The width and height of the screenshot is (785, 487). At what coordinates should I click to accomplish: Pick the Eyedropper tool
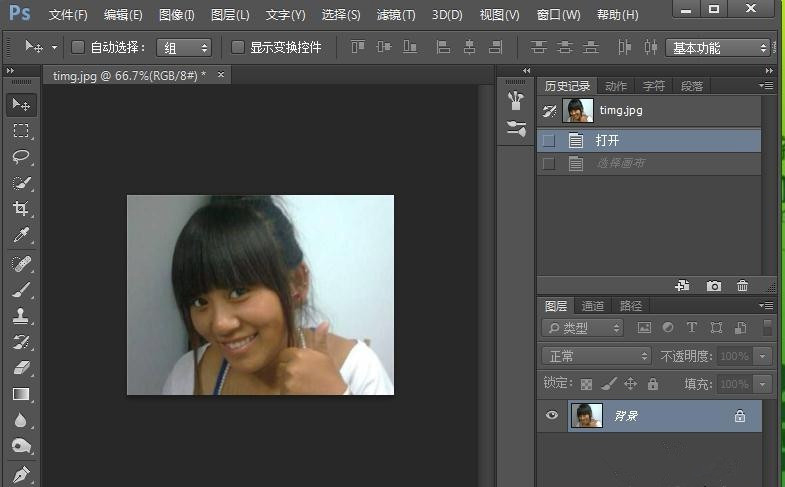(x=21, y=235)
